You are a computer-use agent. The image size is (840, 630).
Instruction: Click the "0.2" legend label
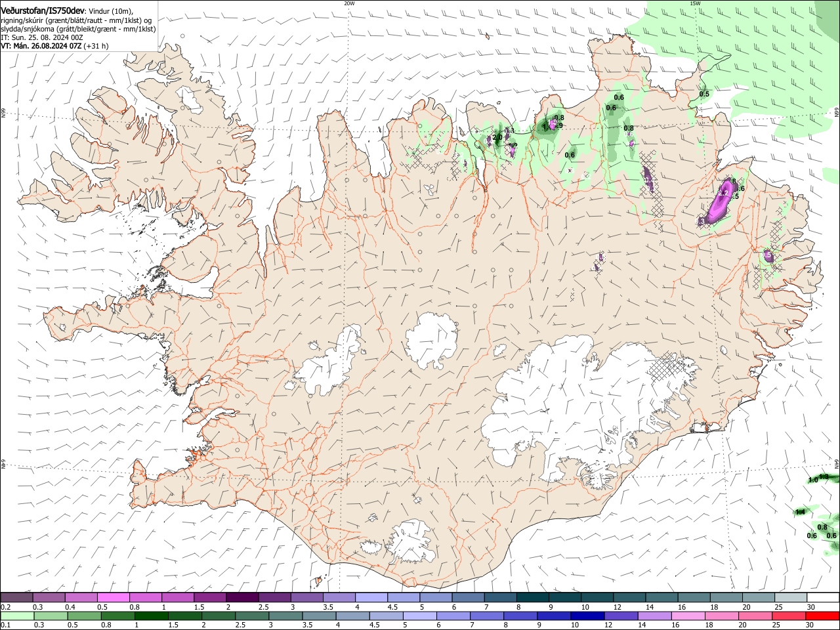(6, 607)
